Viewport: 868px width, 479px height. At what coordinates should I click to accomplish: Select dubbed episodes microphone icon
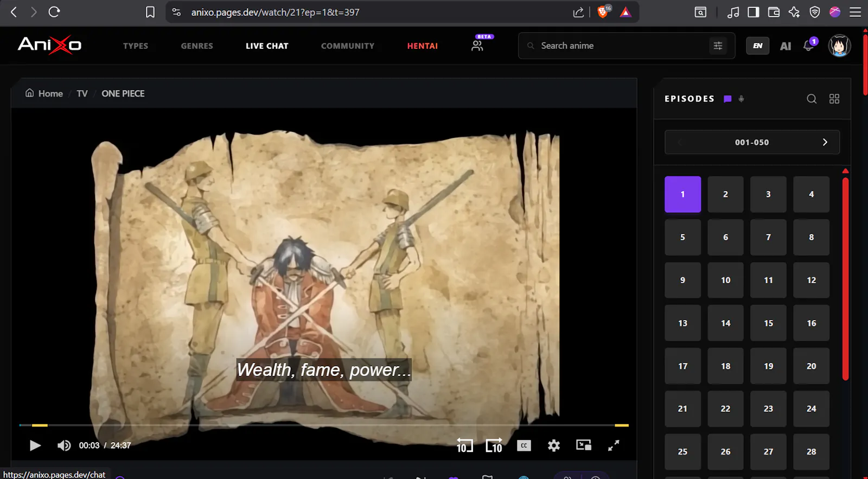(x=741, y=99)
